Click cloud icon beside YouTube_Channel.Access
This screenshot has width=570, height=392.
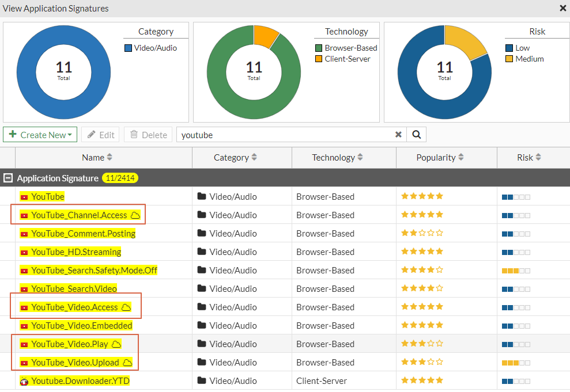click(135, 215)
